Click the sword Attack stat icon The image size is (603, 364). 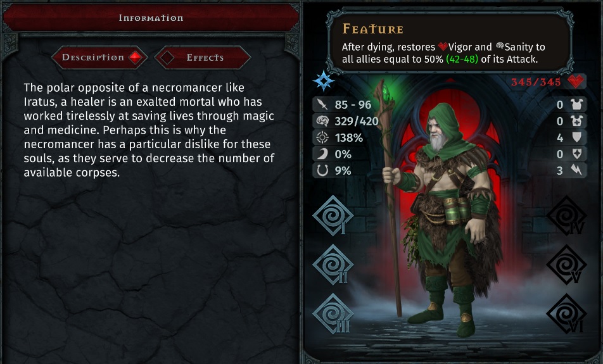[322, 104]
